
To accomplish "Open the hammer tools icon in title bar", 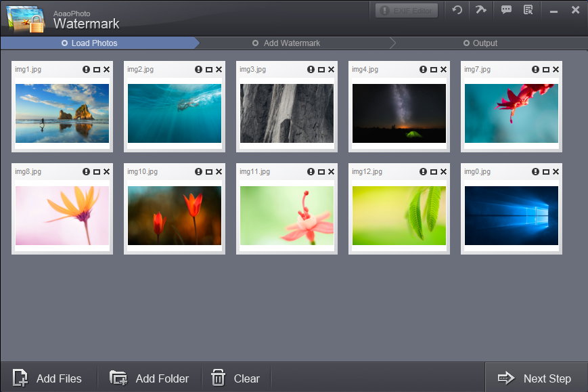I will tap(480, 10).
